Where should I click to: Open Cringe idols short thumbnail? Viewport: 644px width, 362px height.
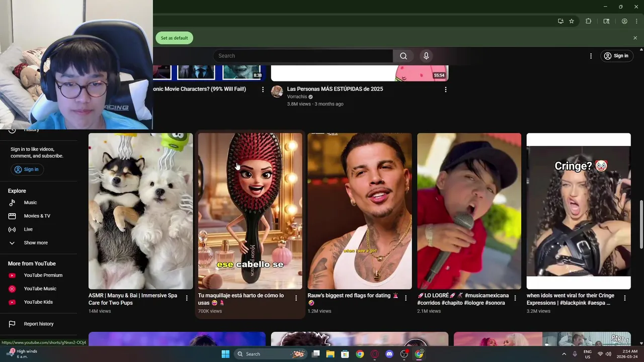pos(579,211)
